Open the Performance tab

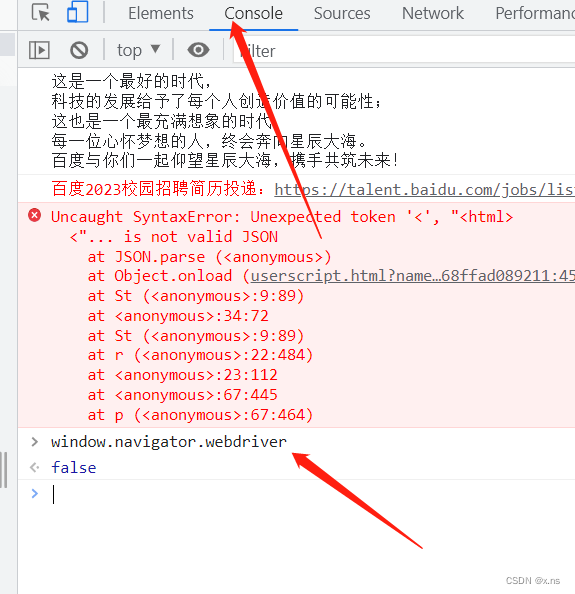point(535,13)
